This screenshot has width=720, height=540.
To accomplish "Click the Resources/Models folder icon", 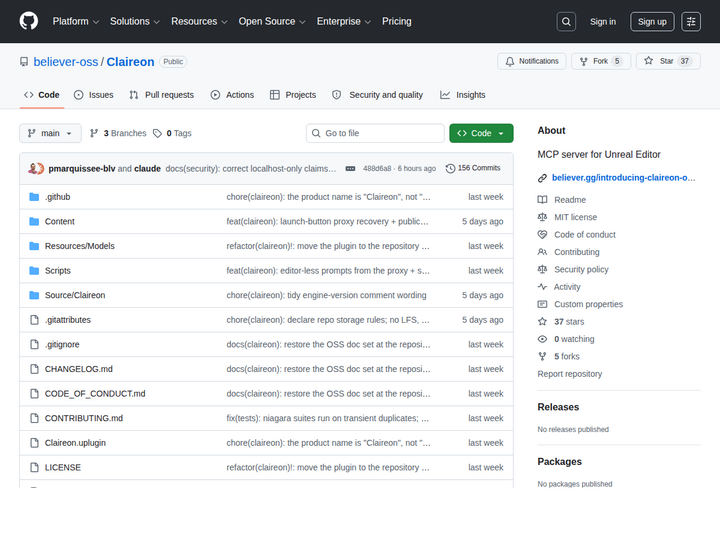I will click(x=34, y=246).
